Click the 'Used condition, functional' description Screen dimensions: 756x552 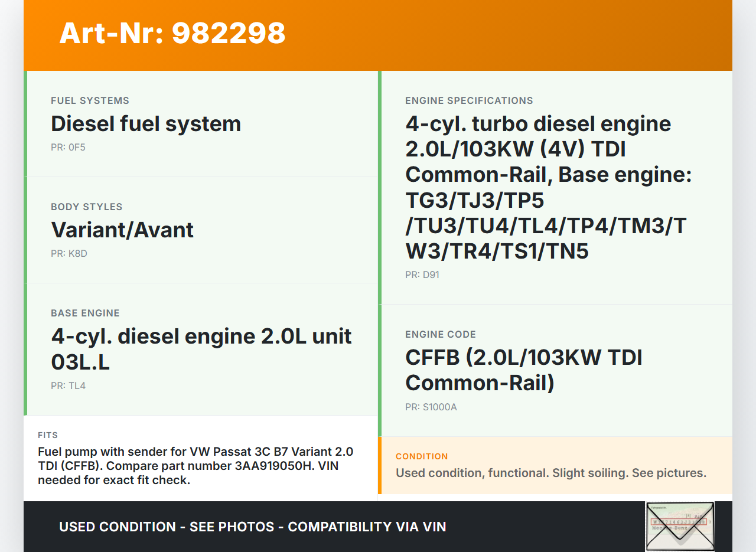[550, 473]
